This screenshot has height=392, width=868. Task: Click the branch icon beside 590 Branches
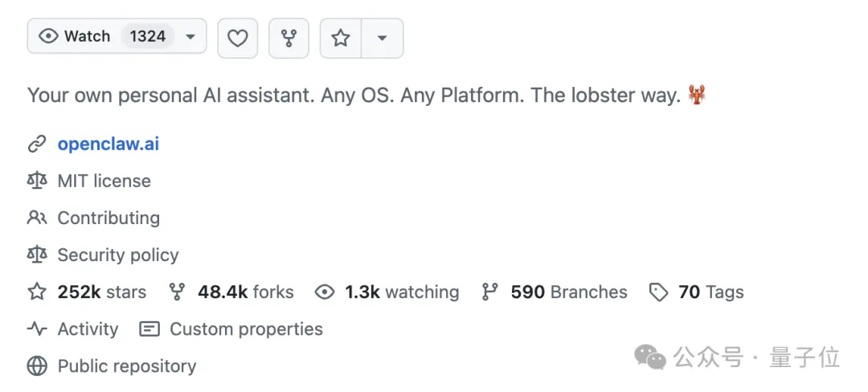[x=489, y=292]
